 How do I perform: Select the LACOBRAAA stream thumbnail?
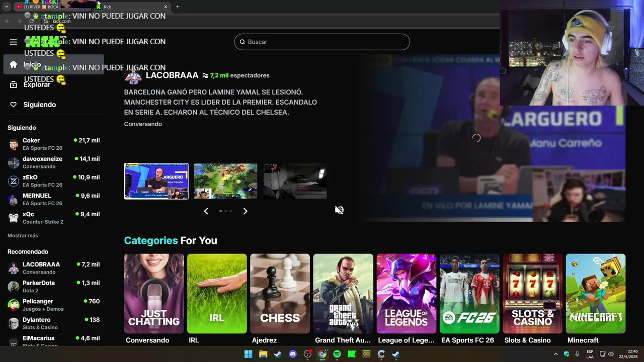156,181
